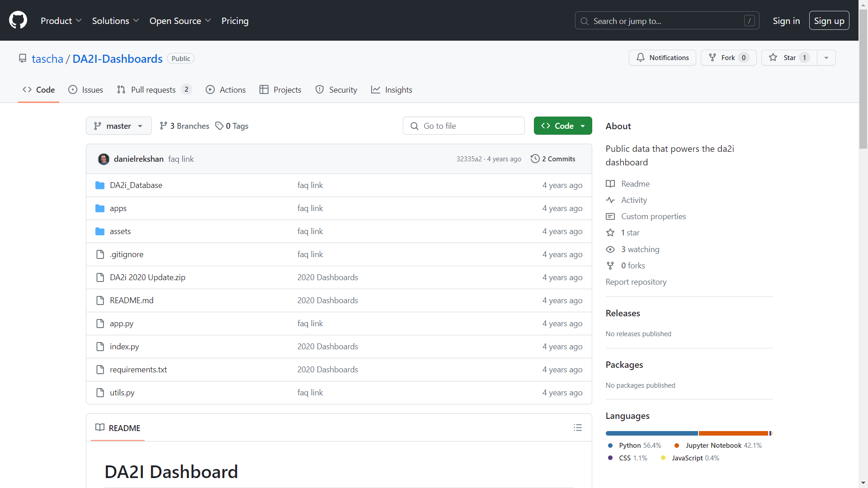Click the Report repository link
Screen dimensions: 868x488
(636, 282)
